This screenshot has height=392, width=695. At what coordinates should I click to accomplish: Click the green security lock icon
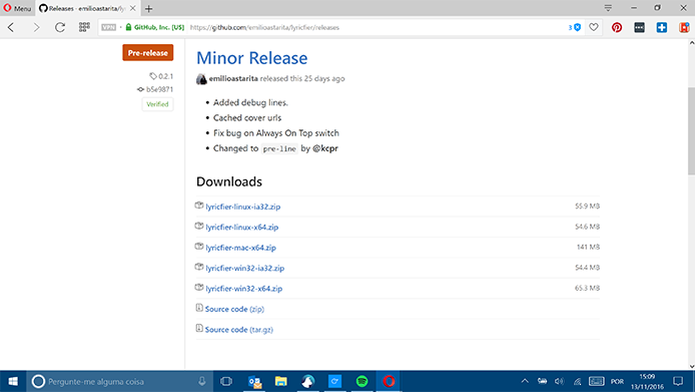tap(129, 27)
